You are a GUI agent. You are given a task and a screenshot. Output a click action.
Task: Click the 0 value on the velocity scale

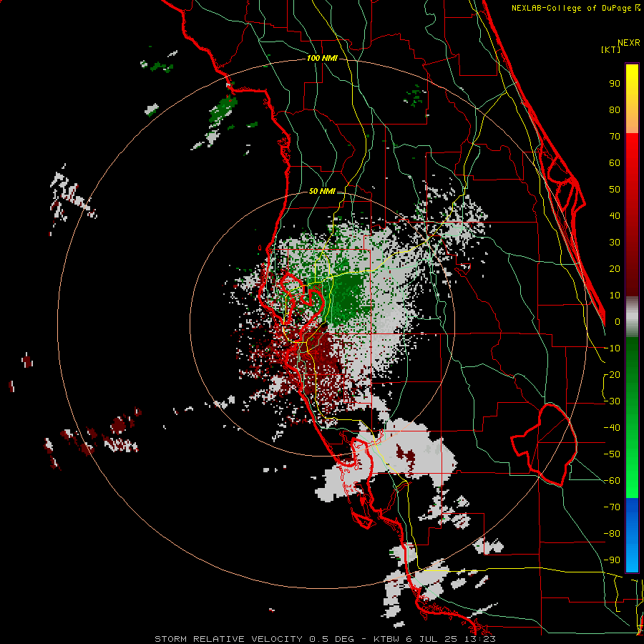(x=618, y=321)
